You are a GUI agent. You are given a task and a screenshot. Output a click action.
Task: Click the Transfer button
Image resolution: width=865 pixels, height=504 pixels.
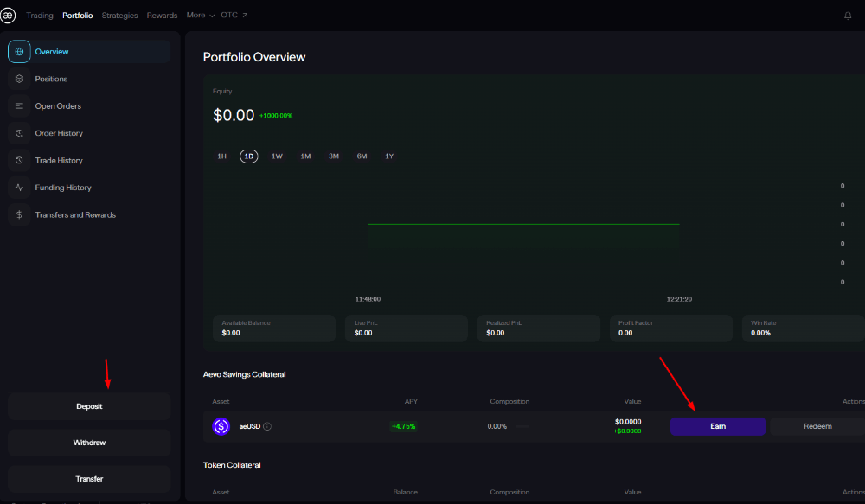click(89, 479)
